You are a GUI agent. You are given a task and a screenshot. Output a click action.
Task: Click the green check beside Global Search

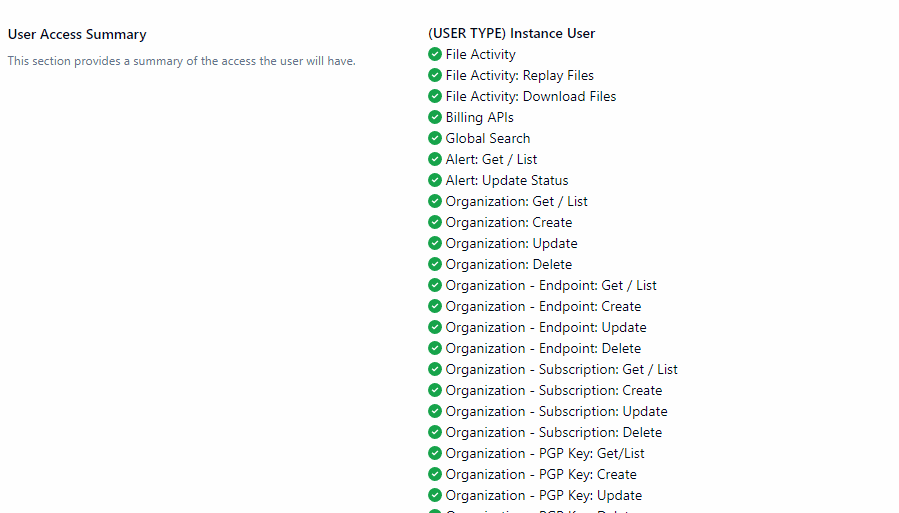coord(435,138)
